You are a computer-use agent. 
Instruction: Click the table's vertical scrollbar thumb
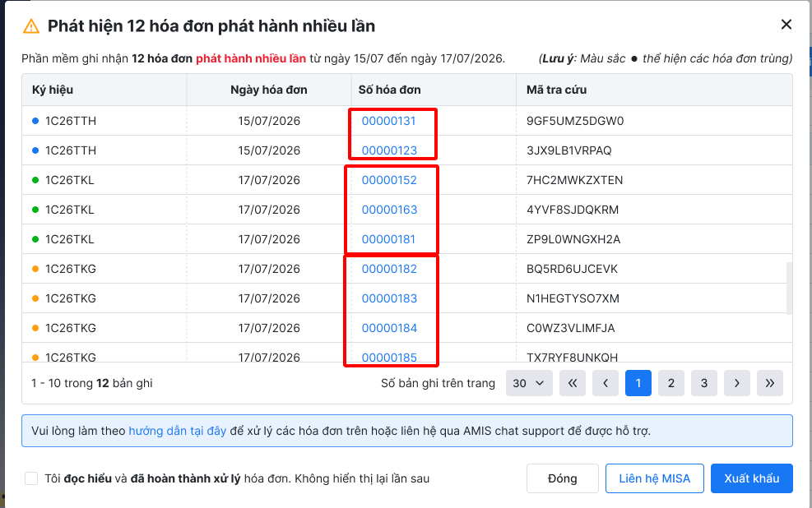pyautogui.click(x=789, y=289)
